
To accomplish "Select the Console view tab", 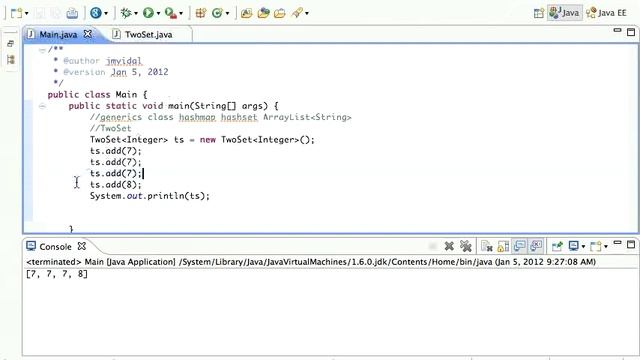I will pos(55,247).
